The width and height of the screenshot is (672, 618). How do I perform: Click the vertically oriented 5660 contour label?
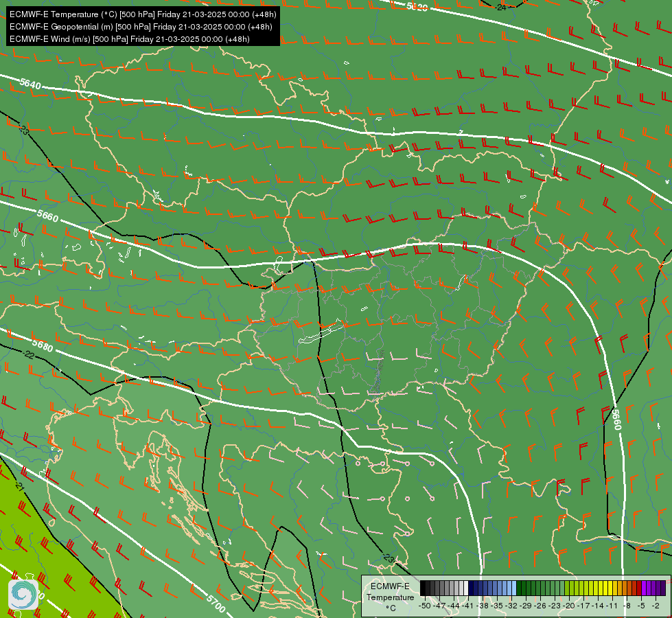click(616, 420)
